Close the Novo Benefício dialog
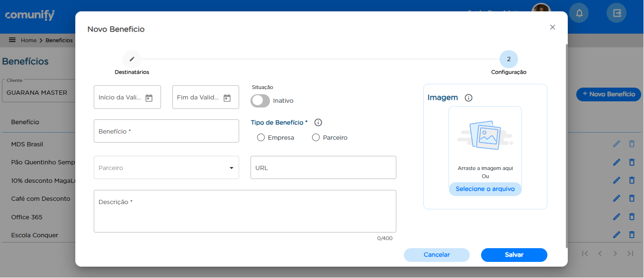644x278 pixels. tap(552, 27)
